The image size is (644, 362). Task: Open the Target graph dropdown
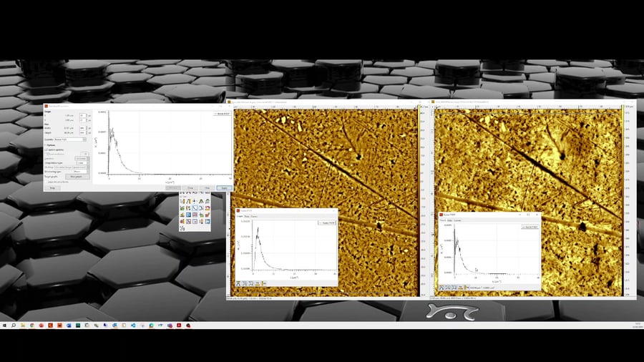[77, 177]
